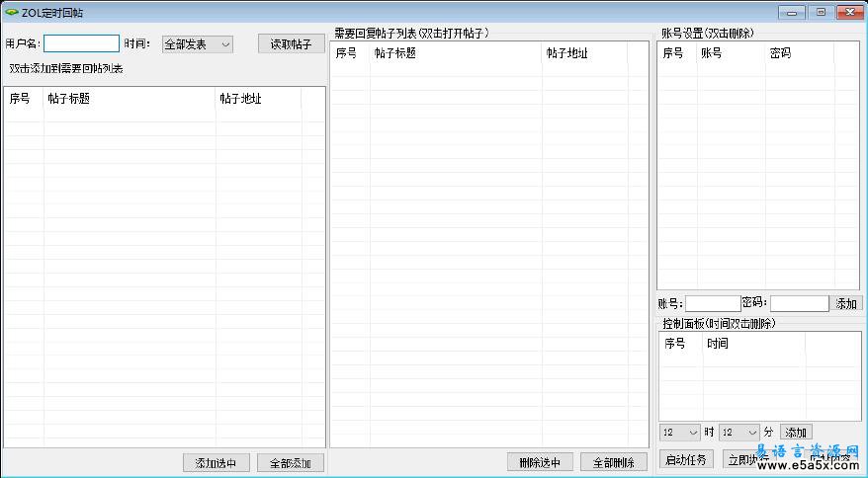868x478 pixels.
Task: Click the 密码 input field
Action: coord(799,303)
